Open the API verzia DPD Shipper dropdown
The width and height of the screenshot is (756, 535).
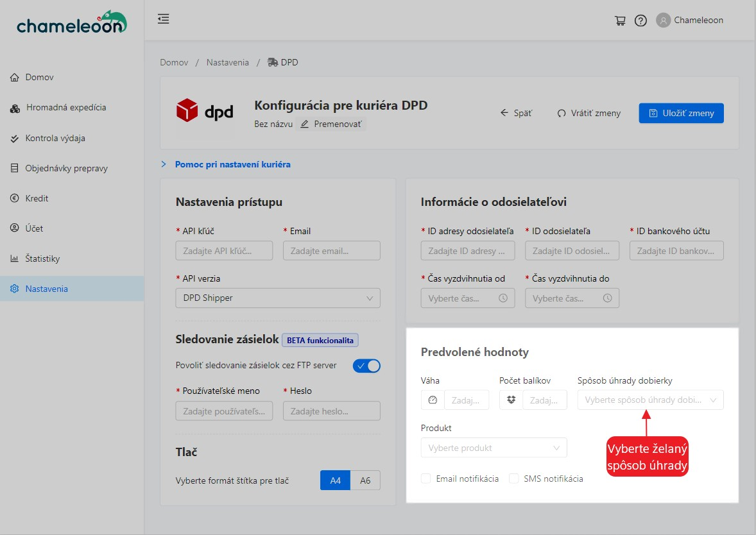(x=278, y=298)
